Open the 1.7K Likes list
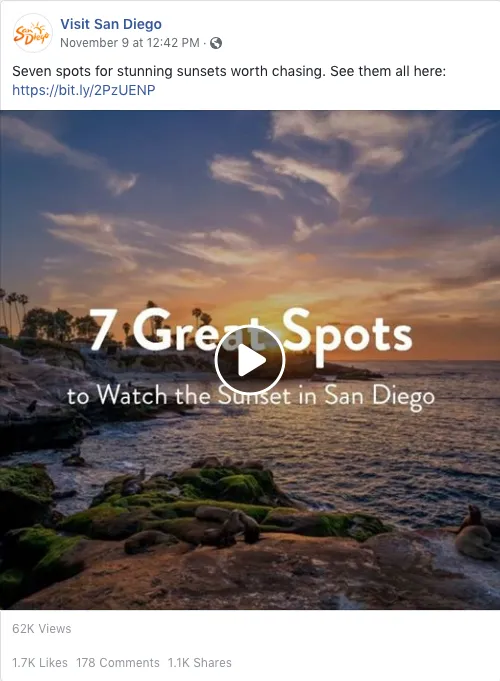The height and width of the screenshot is (681, 500). coord(40,663)
